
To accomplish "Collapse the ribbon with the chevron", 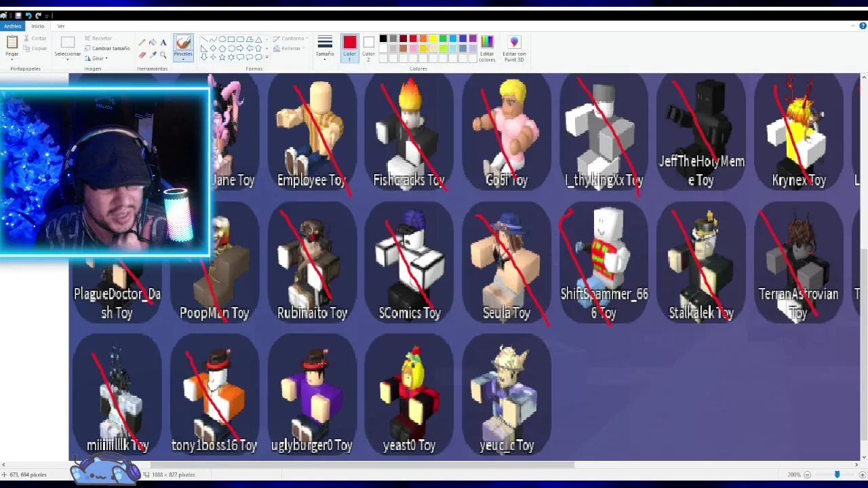I will click(853, 26).
